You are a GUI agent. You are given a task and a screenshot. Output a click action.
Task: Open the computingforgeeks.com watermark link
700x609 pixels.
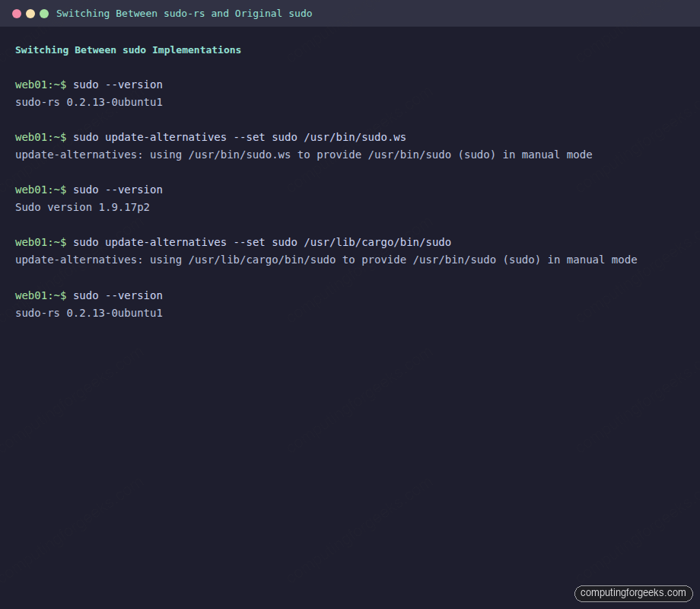point(632,593)
